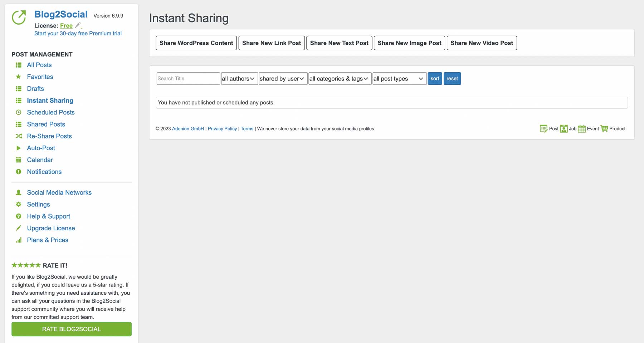The height and width of the screenshot is (343, 644).
Task: Open Settings via the gear icon
Action: coord(18,204)
